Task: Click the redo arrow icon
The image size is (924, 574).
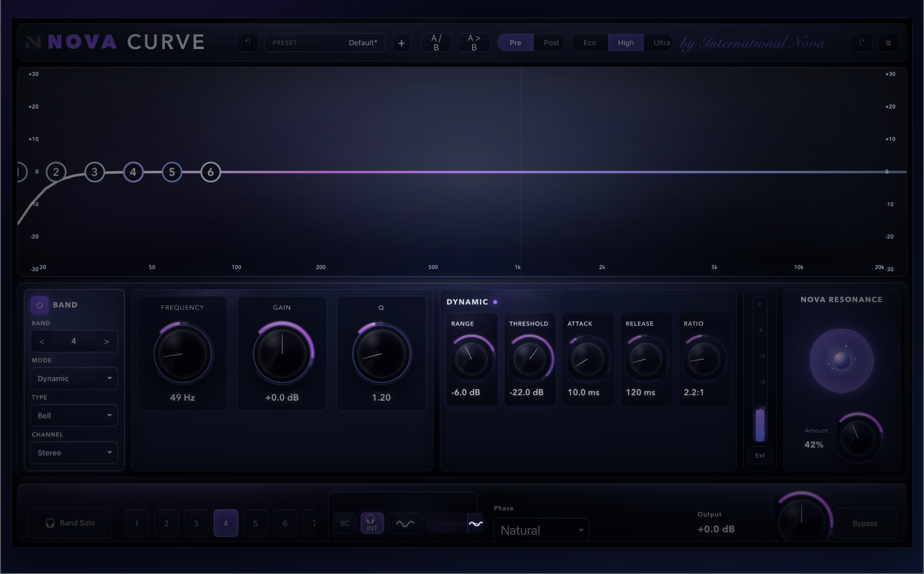Action: click(862, 43)
